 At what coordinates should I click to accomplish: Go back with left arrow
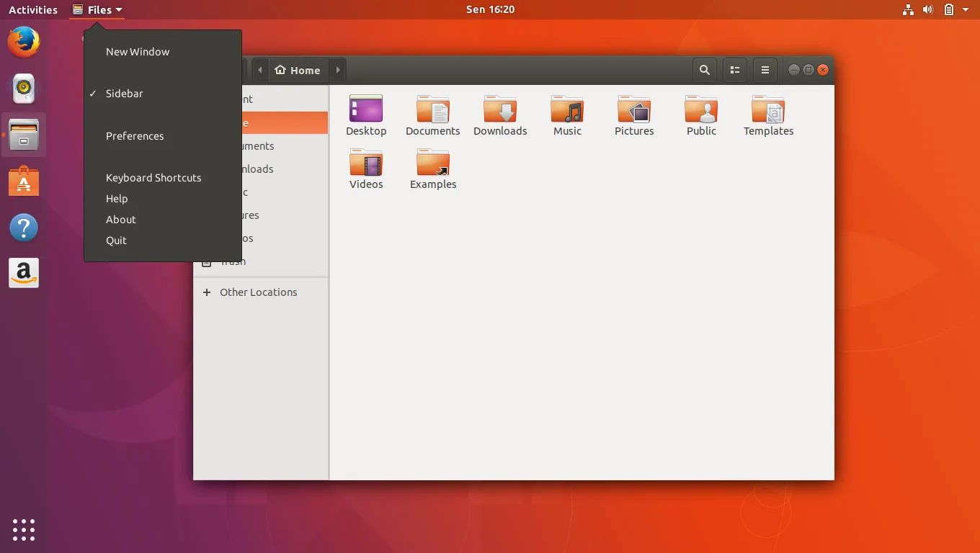260,70
